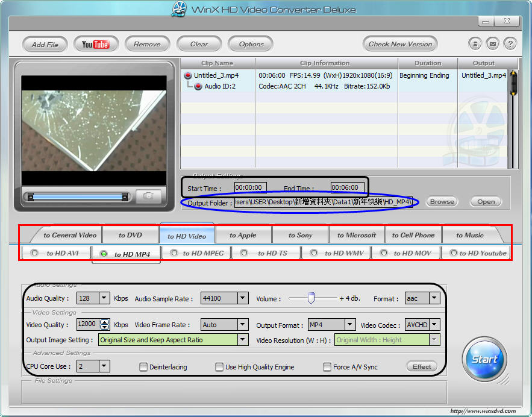
Task: Open the to General Video tab
Action: pyautogui.click(x=70, y=235)
